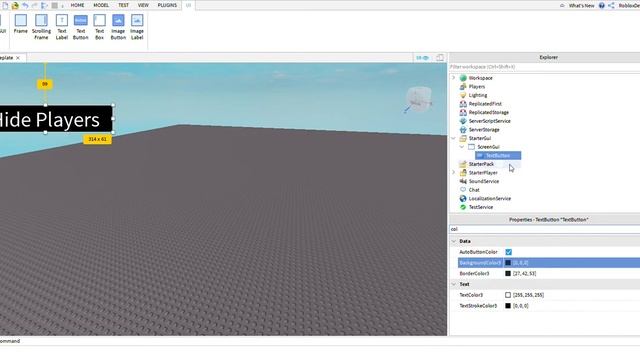This screenshot has width=640, height=360.
Task: Toggle the AutoButtonColor checkbox
Action: (x=509, y=252)
